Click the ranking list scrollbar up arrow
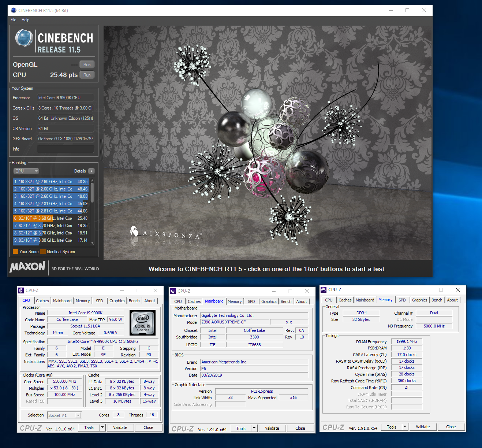This screenshot has width=482, height=448. [92, 181]
